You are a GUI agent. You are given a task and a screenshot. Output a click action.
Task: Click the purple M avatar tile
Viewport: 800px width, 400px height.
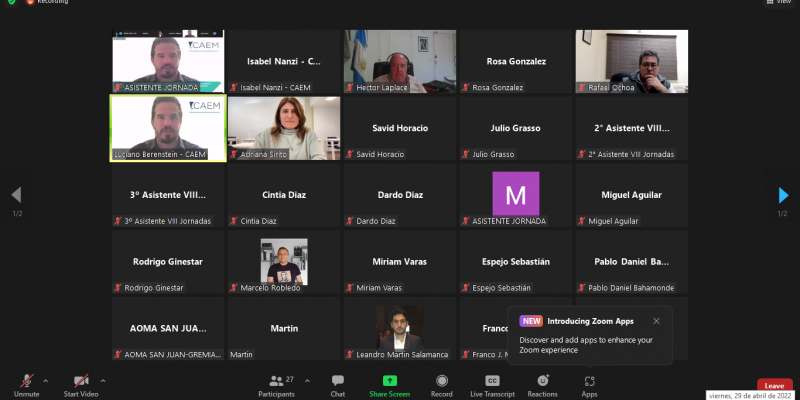(x=516, y=194)
